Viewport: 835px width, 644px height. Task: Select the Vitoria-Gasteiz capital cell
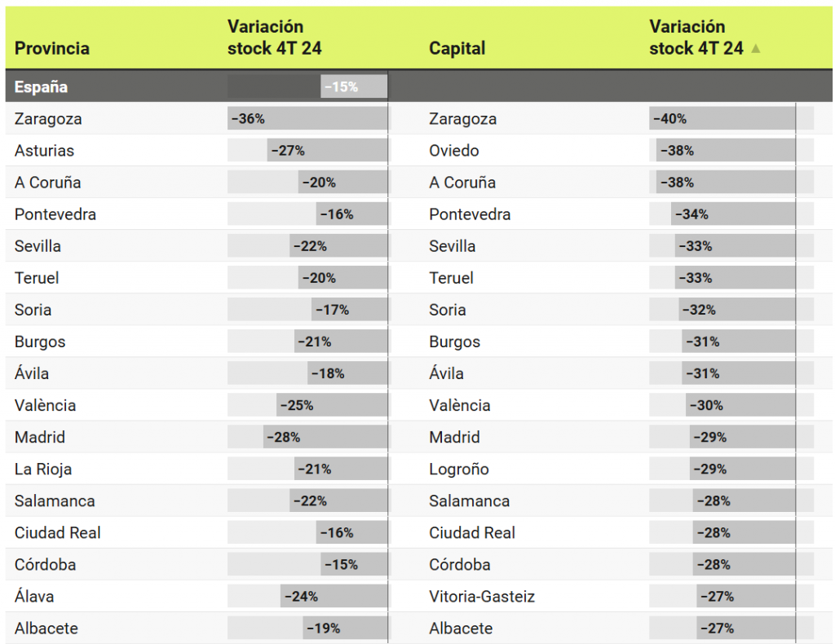(482, 596)
